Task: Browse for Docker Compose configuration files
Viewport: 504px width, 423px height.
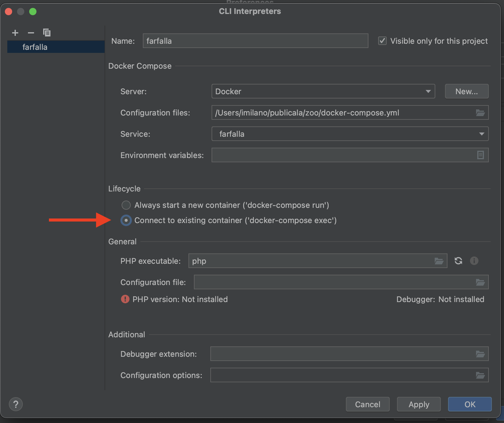Action: click(480, 112)
